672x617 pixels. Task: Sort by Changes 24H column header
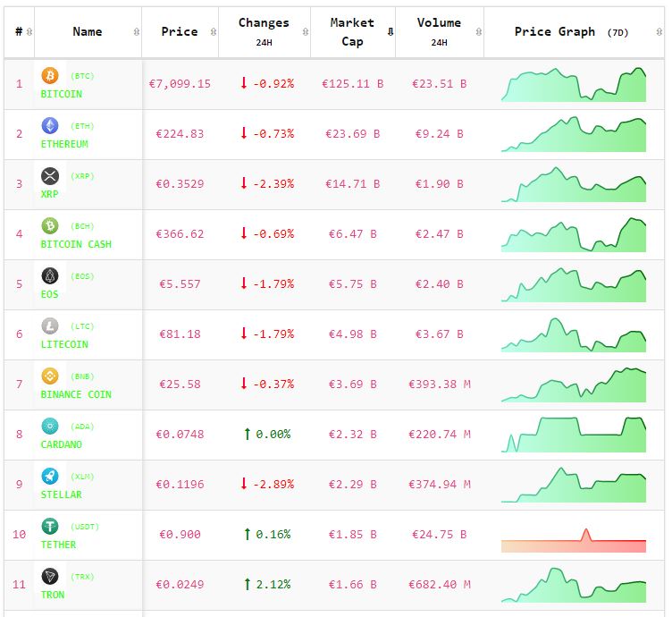click(264, 32)
